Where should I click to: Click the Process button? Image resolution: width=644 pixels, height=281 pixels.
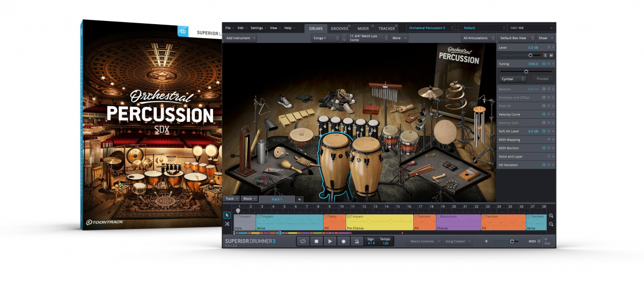tap(543, 78)
